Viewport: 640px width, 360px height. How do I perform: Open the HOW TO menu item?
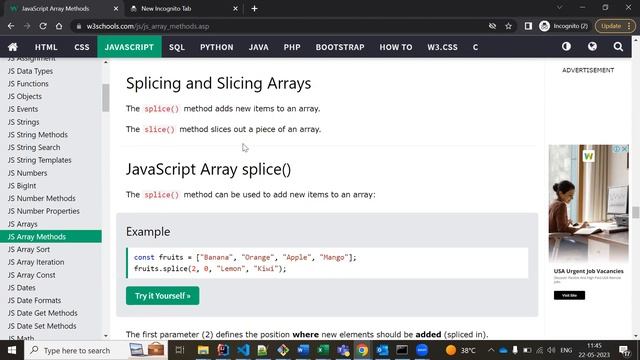click(x=396, y=47)
